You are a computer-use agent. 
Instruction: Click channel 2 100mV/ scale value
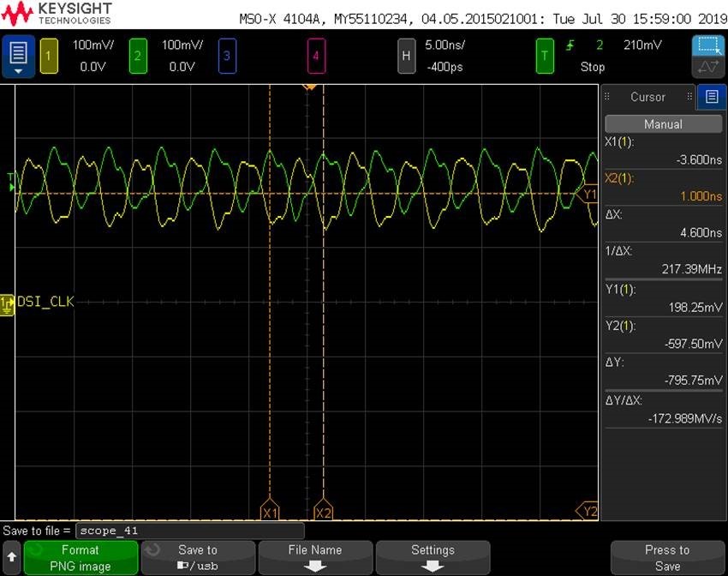tap(182, 45)
